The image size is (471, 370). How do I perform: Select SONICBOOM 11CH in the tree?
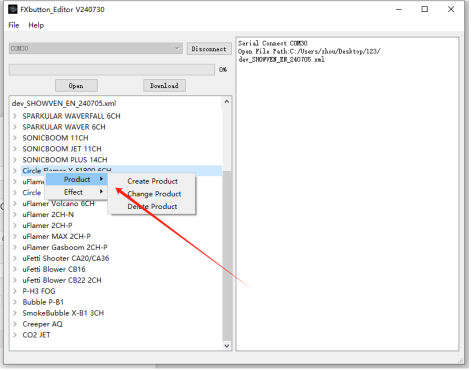[x=55, y=138]
